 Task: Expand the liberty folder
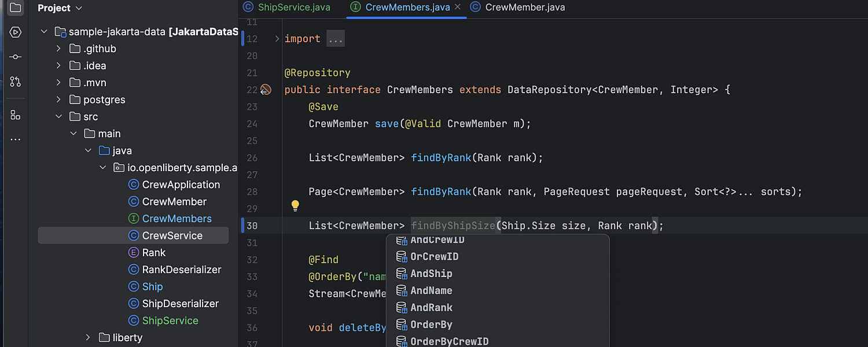[88, 338]
